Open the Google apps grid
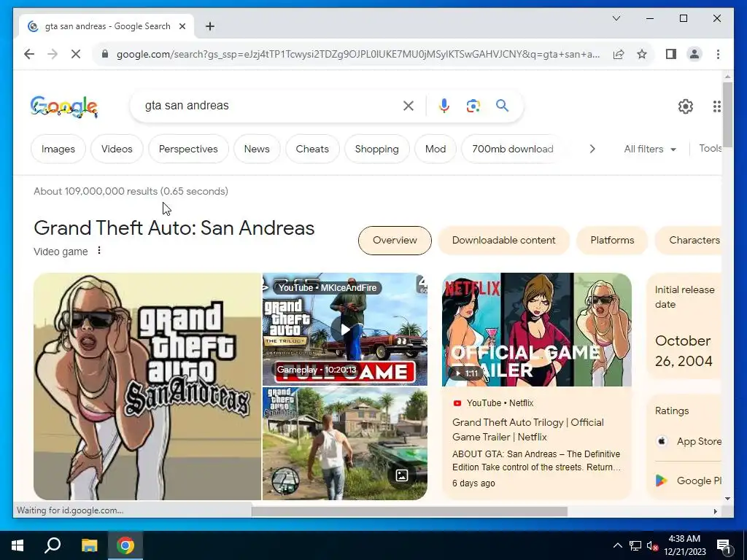 716,106
